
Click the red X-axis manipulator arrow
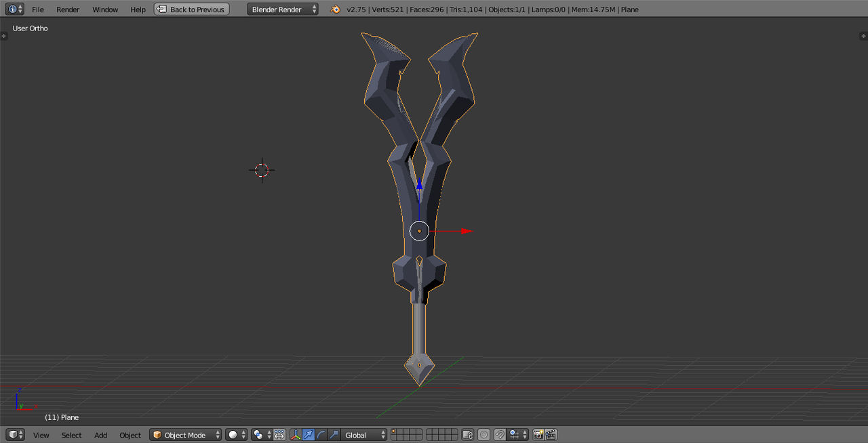pos(466,231)
